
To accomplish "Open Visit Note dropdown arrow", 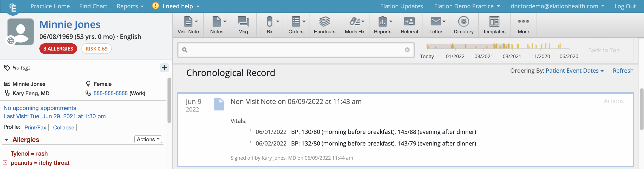I will tap(197, 21).
